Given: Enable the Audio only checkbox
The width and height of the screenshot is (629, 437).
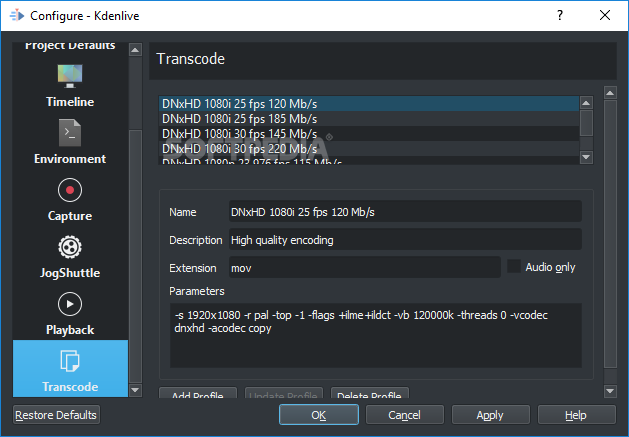Looking at the screenshot, I should point(514,266).
